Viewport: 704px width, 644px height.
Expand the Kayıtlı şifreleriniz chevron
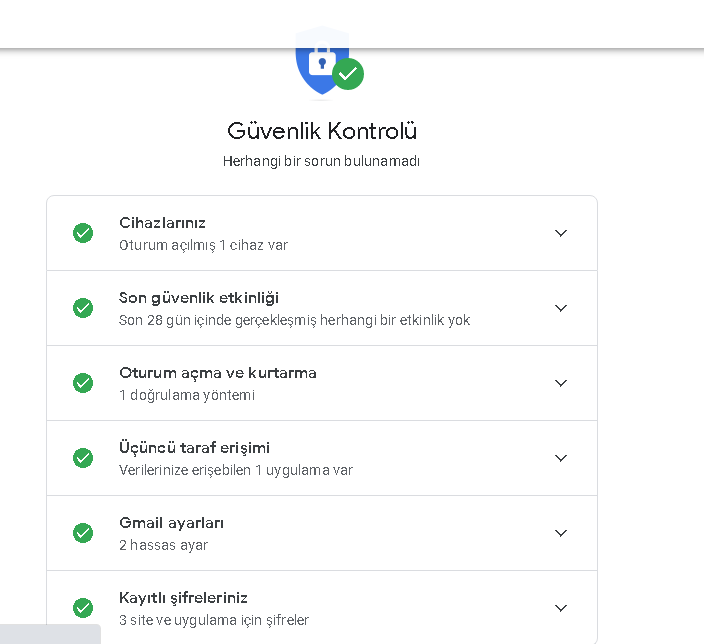point(561,608)
